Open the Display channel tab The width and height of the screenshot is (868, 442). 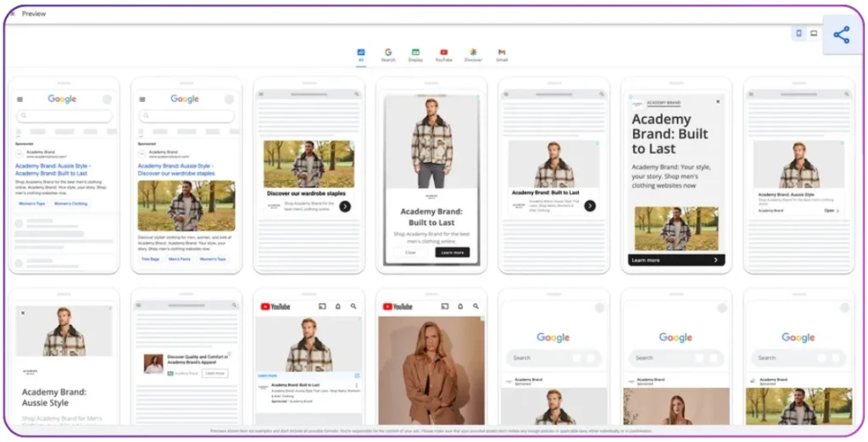(415, 55)
